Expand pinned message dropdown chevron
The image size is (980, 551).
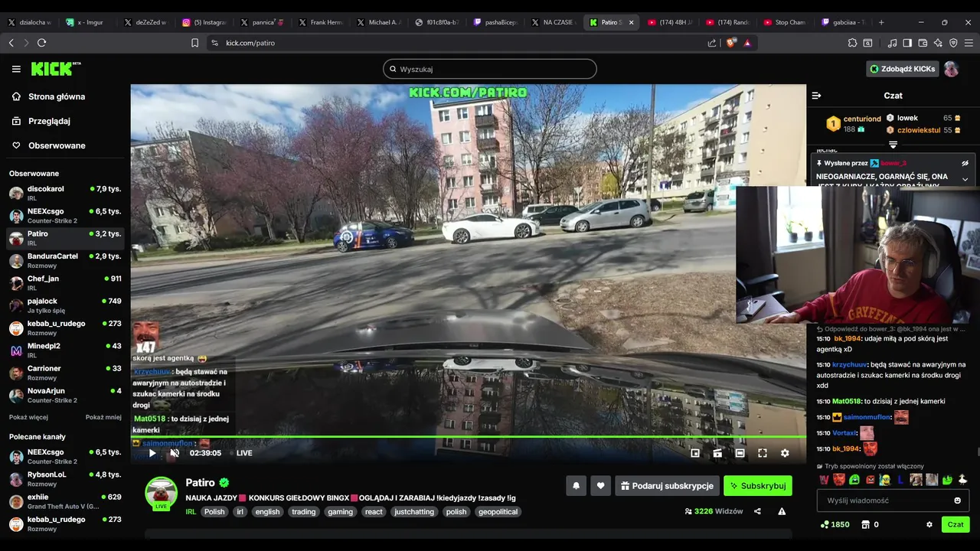click(965, 179)
